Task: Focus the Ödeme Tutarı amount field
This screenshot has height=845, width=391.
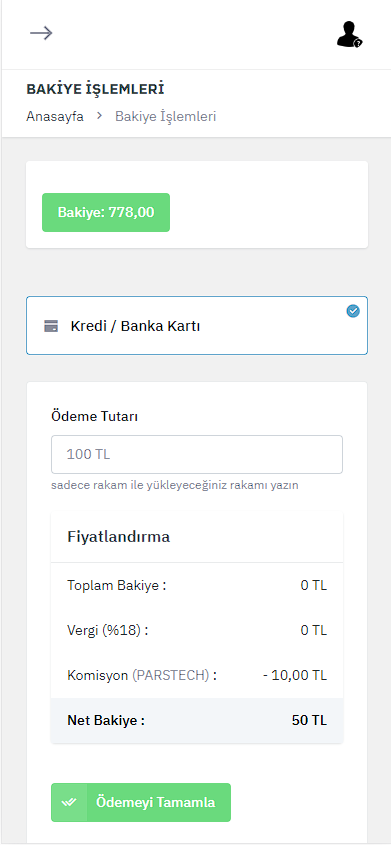Action: pos(197,454)
